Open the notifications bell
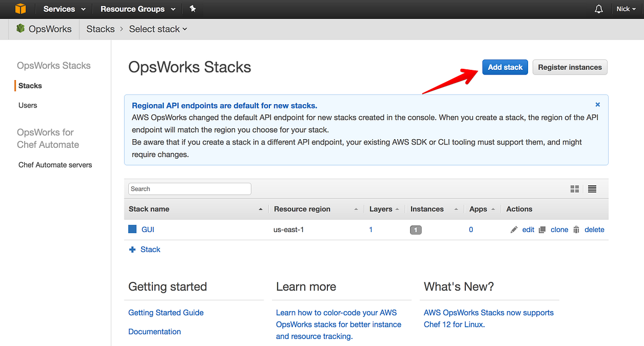644x346 pixels. [x=598, y=9]
